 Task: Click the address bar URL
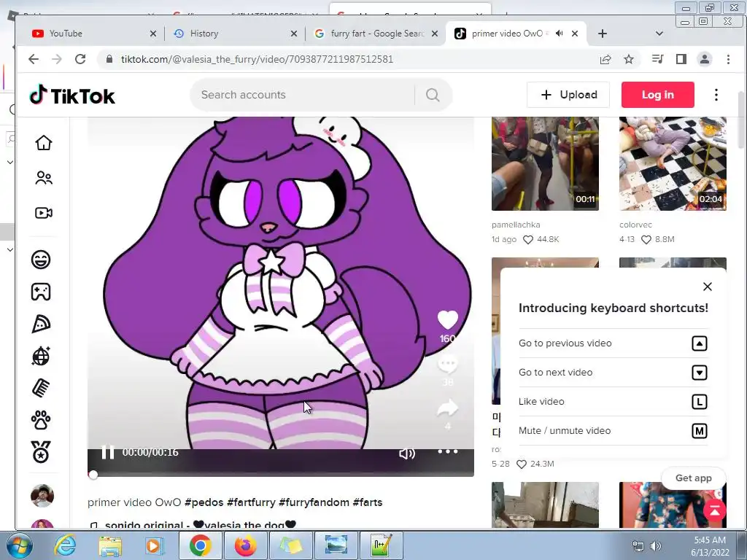click(x=257, y=59)
